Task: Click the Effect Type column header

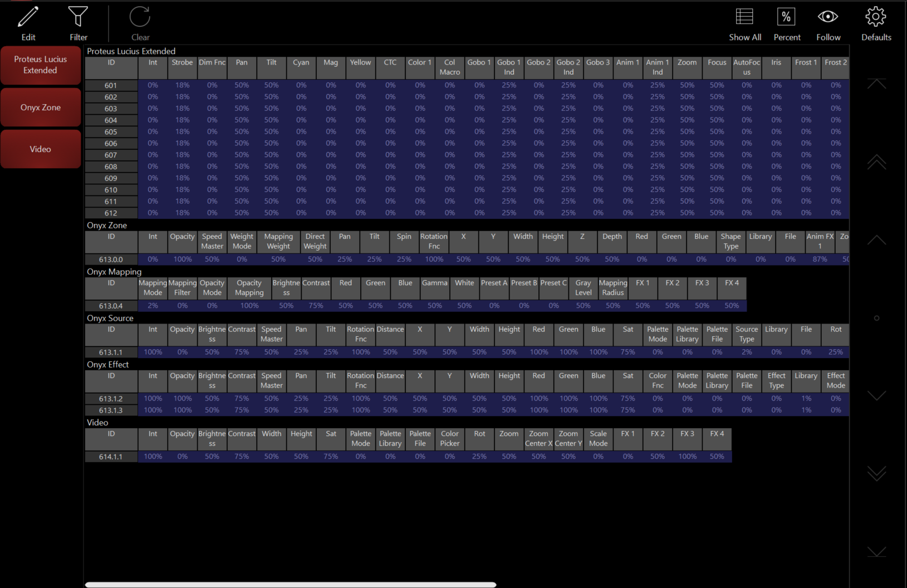Action: tap(776, 381)
